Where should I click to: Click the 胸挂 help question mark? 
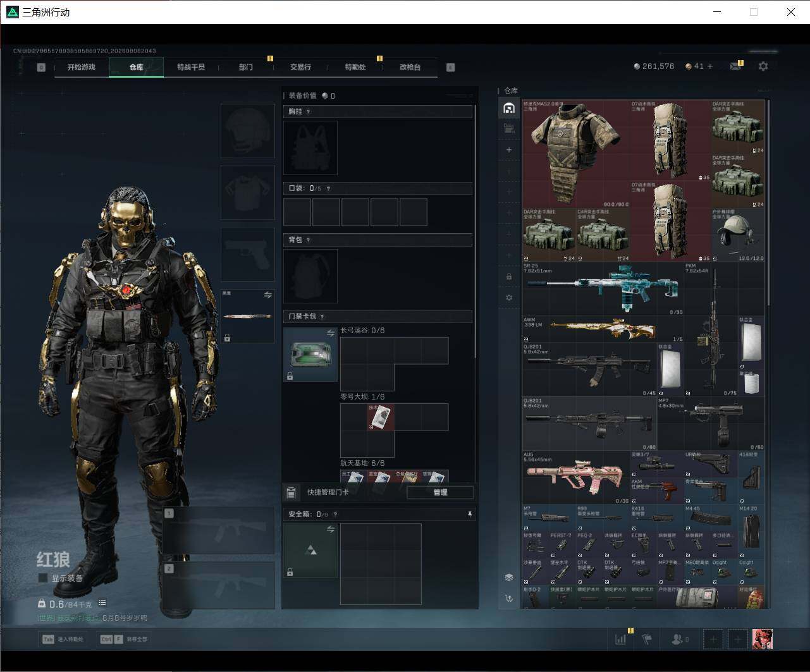point(309,112)
